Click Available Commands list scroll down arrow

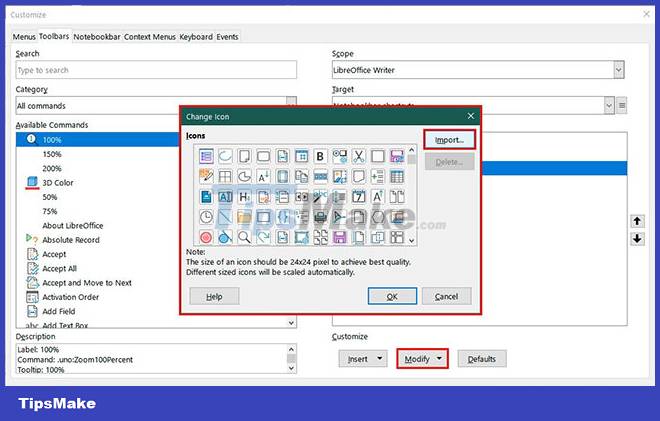pyautogui.click(x=291, y=323)
